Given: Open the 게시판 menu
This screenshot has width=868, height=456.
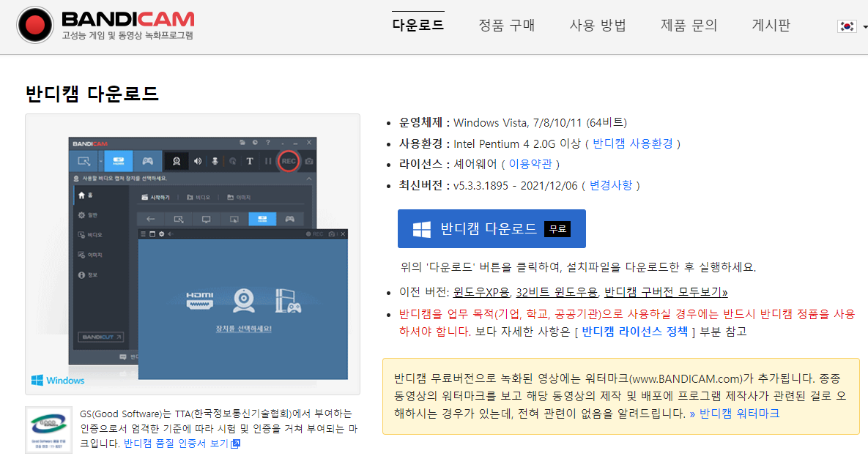Looking at the screenshot, I should coord(771,26).
